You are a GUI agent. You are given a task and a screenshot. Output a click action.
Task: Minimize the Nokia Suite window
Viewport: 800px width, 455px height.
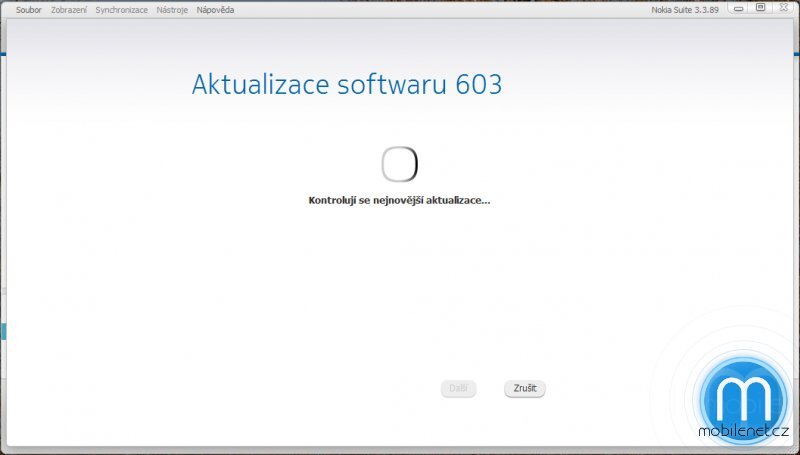(740, 8)
